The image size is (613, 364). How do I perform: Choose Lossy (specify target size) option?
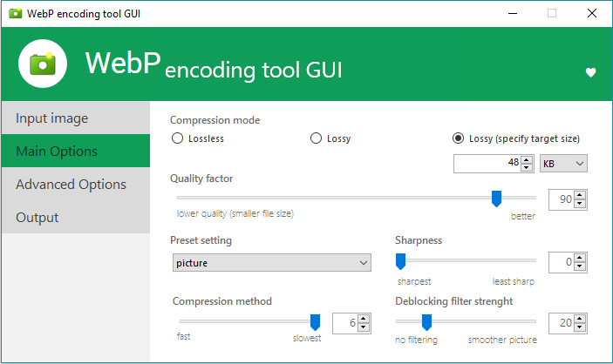point(458,138)
